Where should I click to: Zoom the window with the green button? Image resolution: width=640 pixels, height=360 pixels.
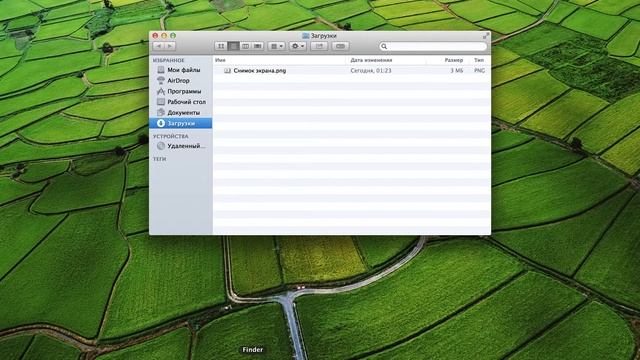(x=173, y=36)
